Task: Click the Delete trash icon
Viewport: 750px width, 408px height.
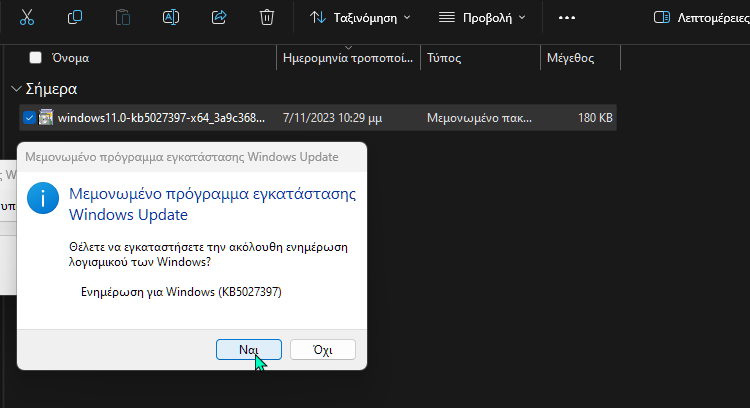Action: click(266, 18)
